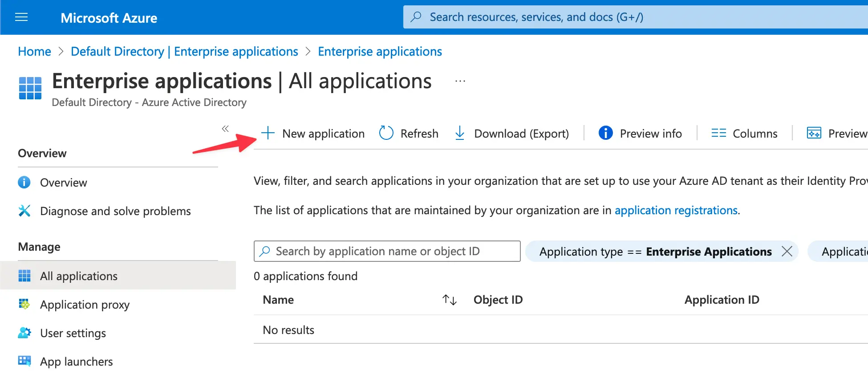The image size is (868, 391).
Task: Click the plus icon for New application
Action: [x=268, y=133]
